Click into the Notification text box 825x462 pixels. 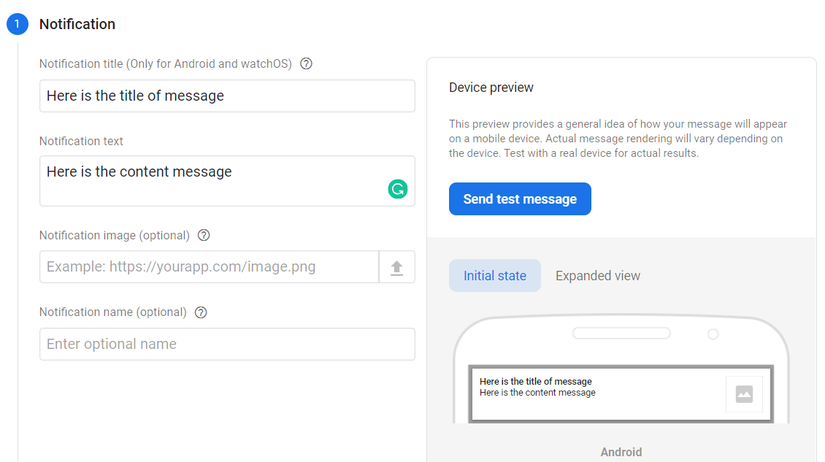click(x=210, y=180)
